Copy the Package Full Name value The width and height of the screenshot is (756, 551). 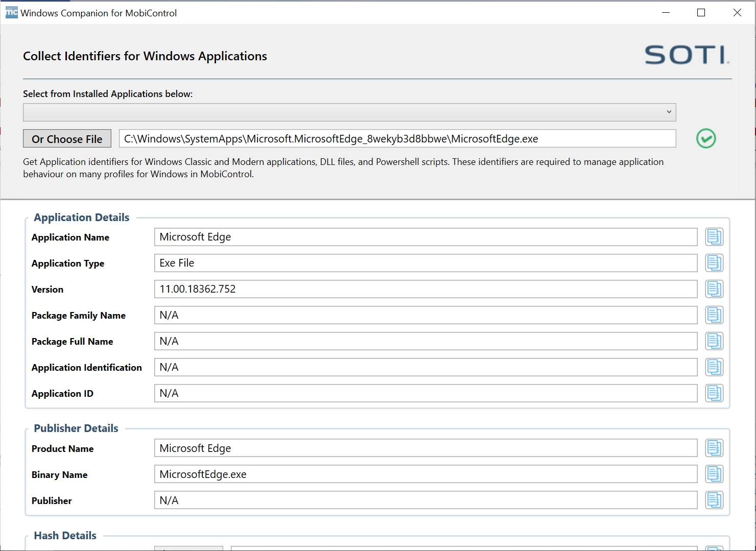click(714, 341)
